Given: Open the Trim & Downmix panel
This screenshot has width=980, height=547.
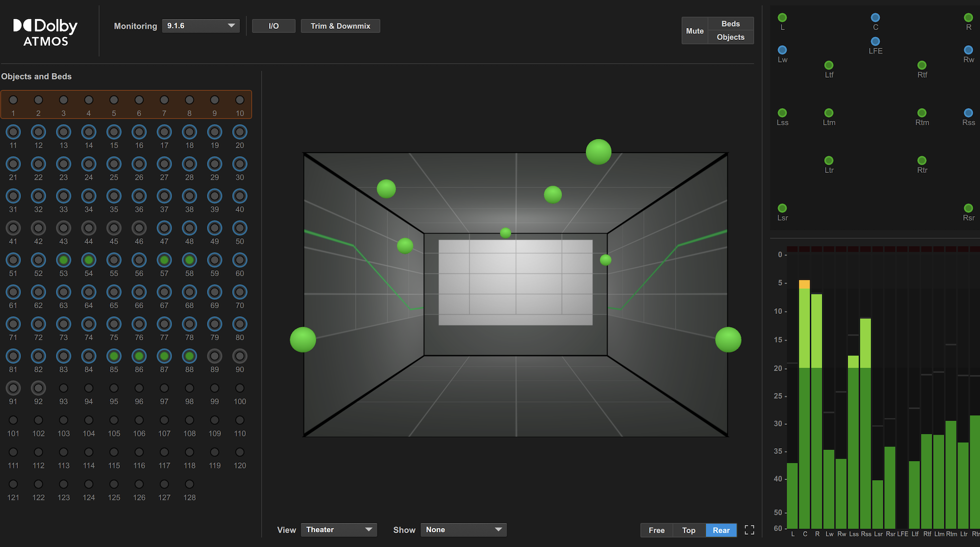Looking at the screenshot, I should (340, 25).
